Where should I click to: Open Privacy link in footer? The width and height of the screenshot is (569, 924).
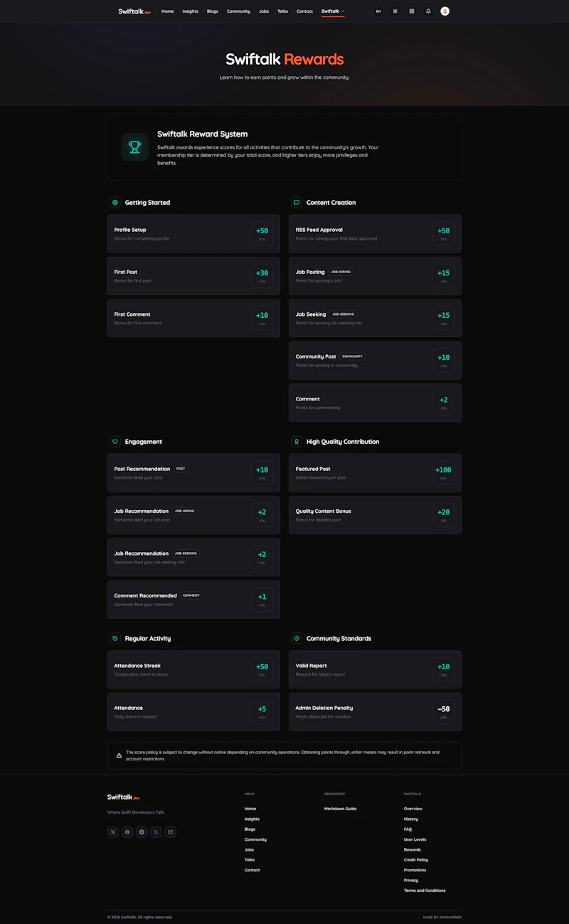411,881
